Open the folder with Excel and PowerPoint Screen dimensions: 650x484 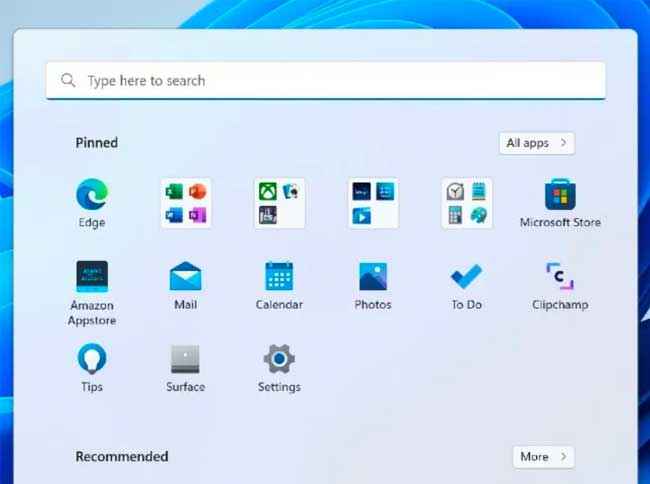[x=186, y=203]
